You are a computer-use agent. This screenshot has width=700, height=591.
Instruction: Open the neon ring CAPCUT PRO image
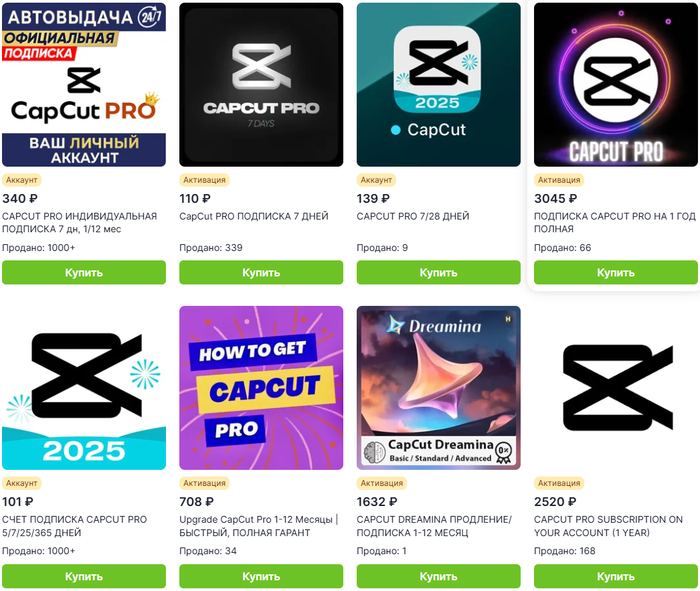pos(616,85)
